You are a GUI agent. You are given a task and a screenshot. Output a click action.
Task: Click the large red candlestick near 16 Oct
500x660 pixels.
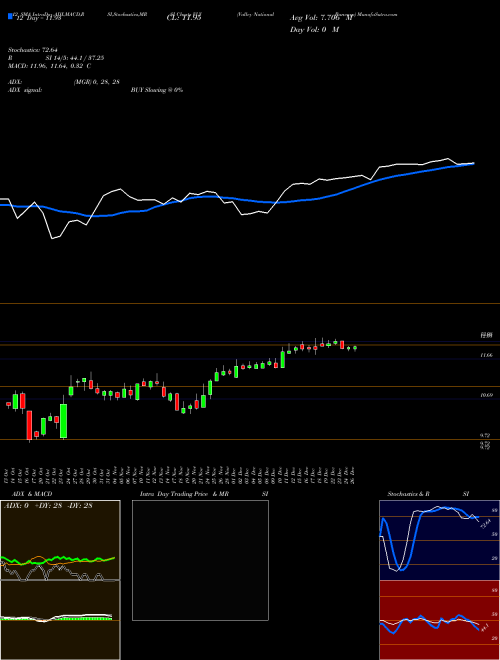pyautogui.click(x=29, y=425)
